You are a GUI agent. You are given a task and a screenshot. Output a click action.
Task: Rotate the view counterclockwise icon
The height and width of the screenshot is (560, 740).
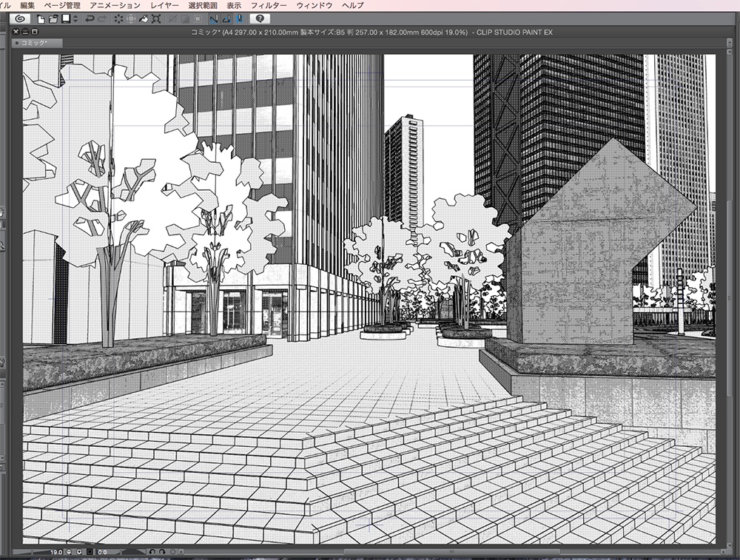[x=153, y=552]
